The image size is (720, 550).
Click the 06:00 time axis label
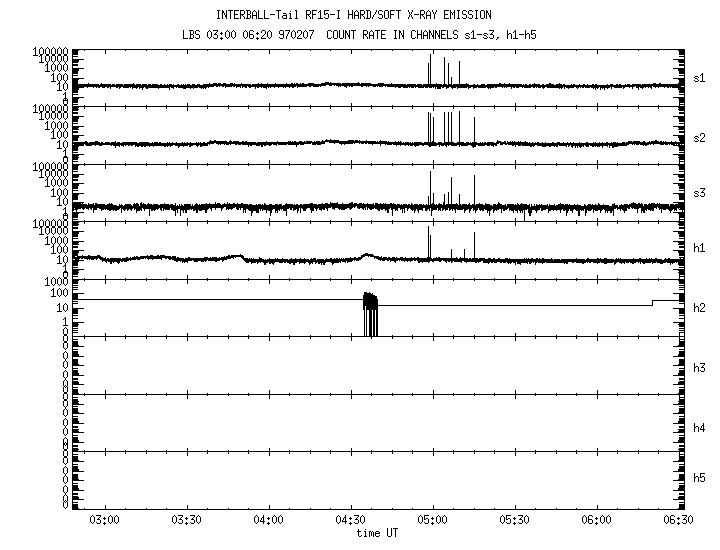[x=596, y=521]
